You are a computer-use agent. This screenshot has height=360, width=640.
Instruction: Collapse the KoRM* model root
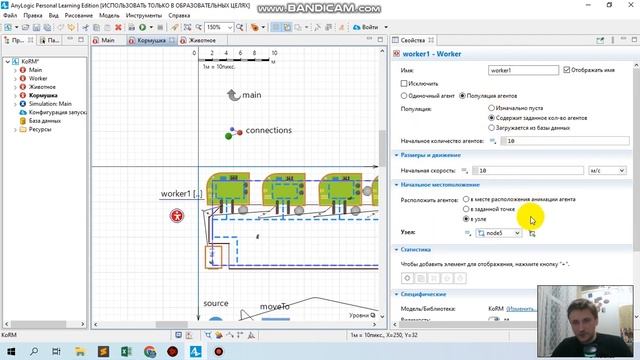coord(8,61)
